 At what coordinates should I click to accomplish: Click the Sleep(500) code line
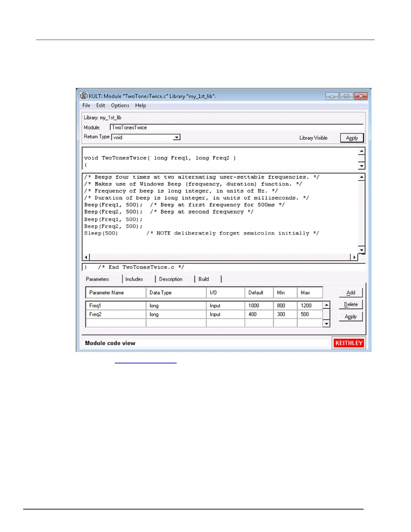tap(201, 233)
